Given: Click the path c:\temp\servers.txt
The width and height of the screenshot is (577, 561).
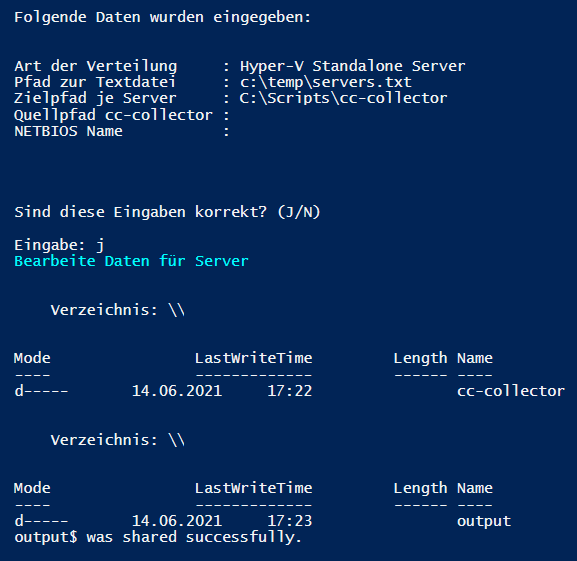Looking at the screenshot, I should 326,82.
